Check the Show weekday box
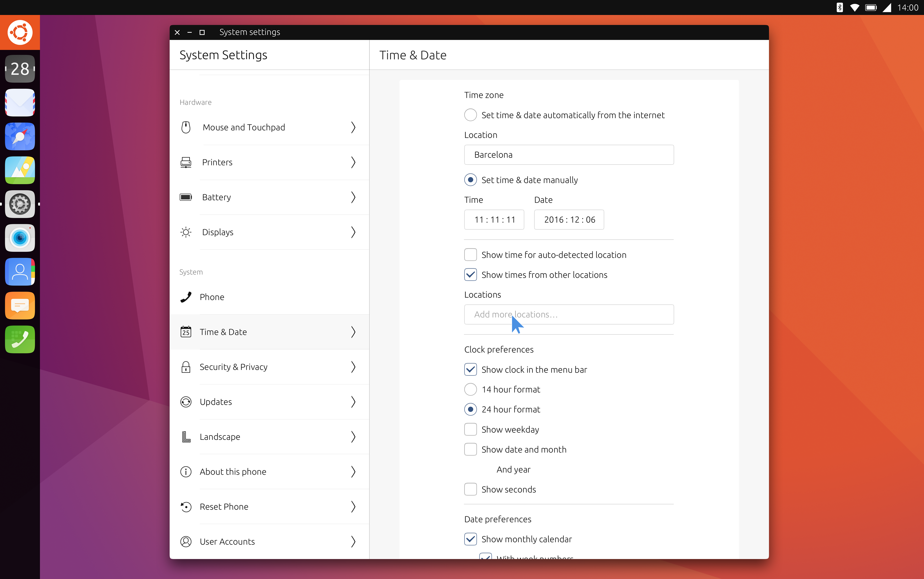The width and height of the screenshot is (924, 579). [471, 429]
